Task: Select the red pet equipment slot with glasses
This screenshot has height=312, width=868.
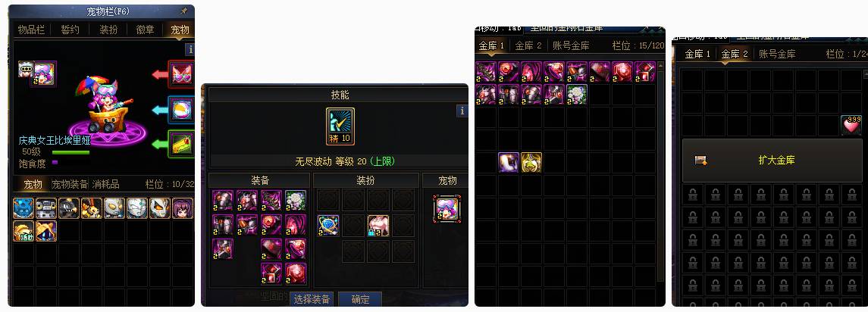Action: pos(182,74)
